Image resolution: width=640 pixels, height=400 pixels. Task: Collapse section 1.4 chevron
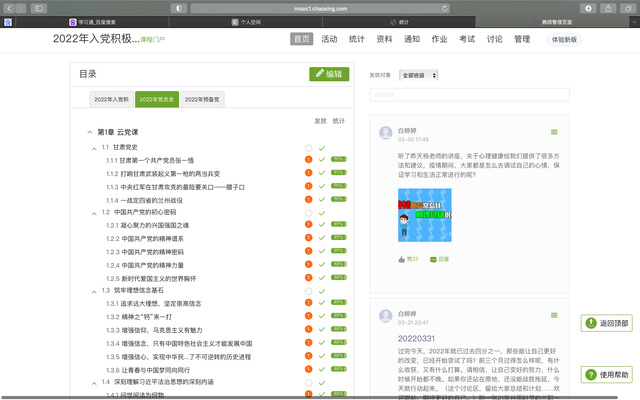[x=94, y=383]
